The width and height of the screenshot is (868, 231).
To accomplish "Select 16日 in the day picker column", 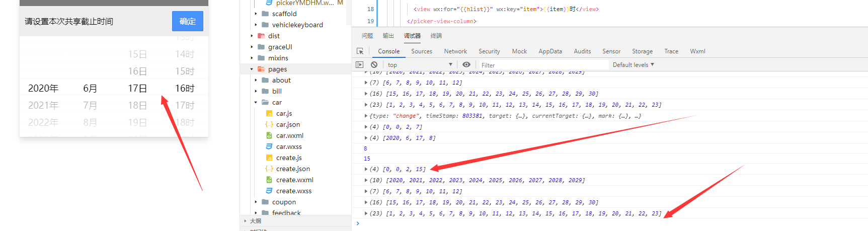I will coord(137,71).
